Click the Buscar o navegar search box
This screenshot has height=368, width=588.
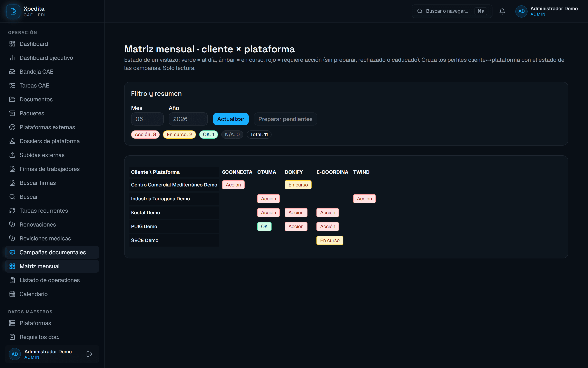452,11
